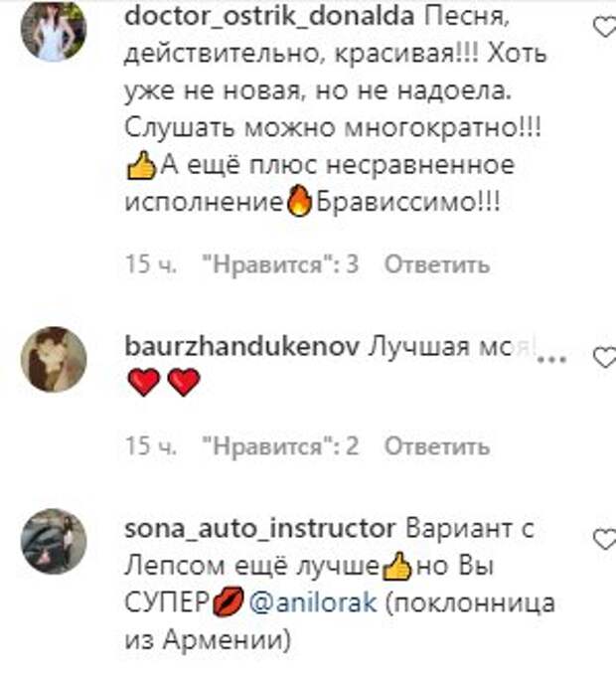The height and width of the screenshot is (680, 616).
Task: Click the 15 ч. timestamp under baurzhandukenov's comment
Action: coord(151,445)
